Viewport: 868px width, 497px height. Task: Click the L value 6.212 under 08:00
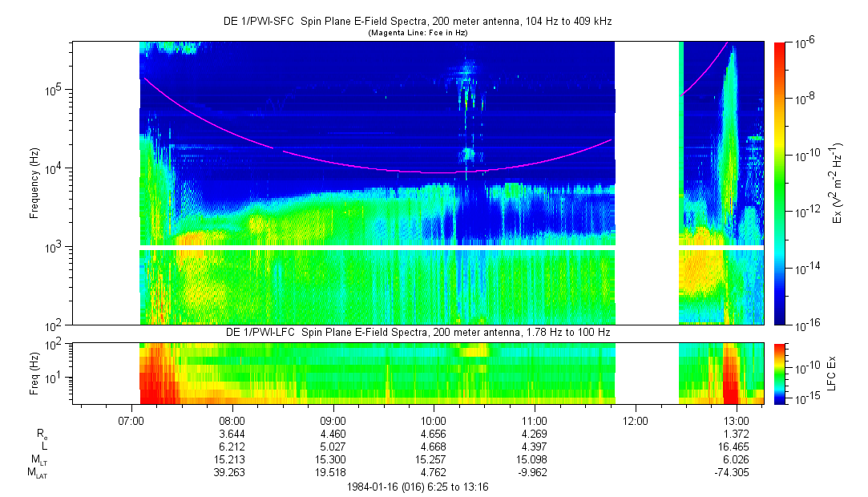click(232, 446)
